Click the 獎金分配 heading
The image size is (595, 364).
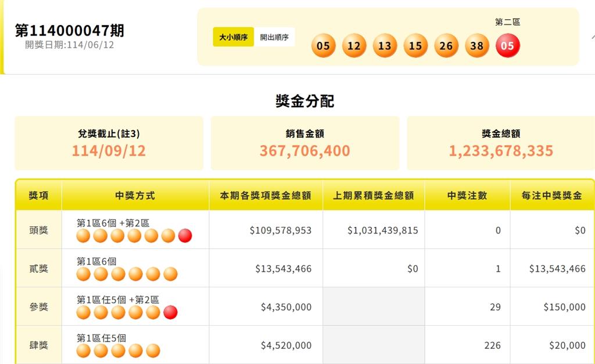tap(304, 101)
